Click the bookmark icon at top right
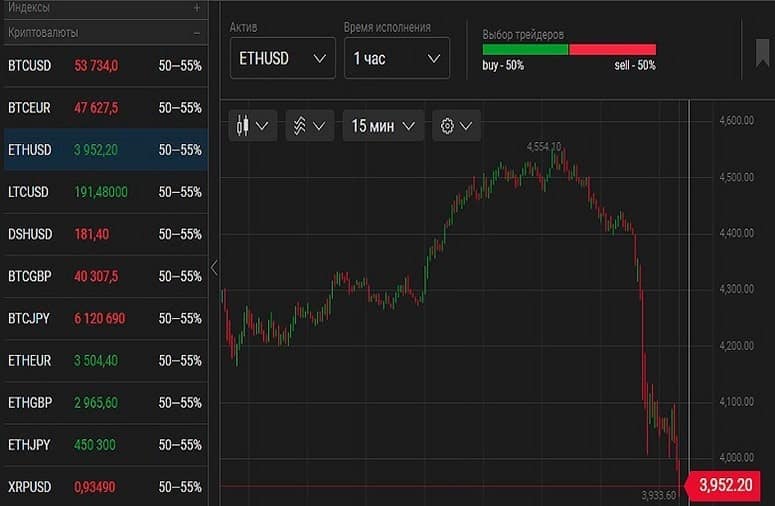775x506 pixels. click(762, 56)
